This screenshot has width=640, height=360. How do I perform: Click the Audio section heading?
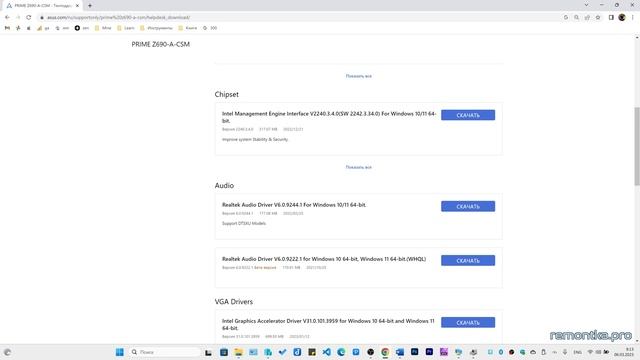pyautogui.click(x=224, y=185)
